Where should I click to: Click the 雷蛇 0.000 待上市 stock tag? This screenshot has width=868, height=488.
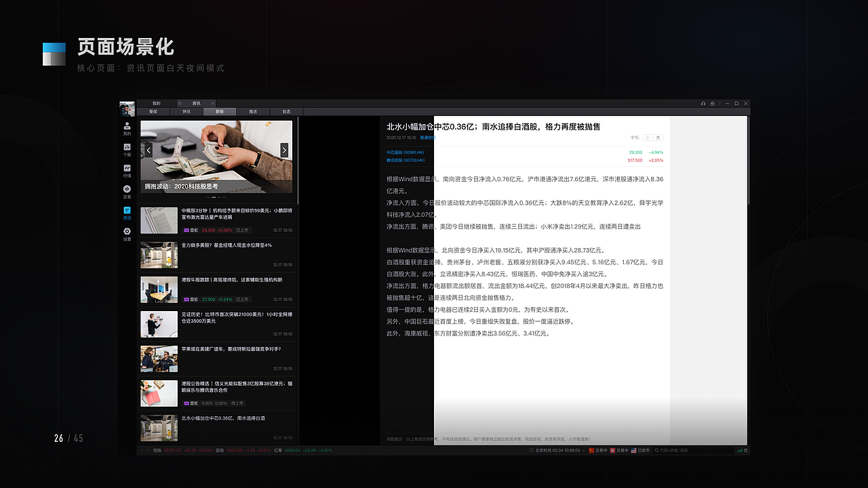tap(214, 403)
